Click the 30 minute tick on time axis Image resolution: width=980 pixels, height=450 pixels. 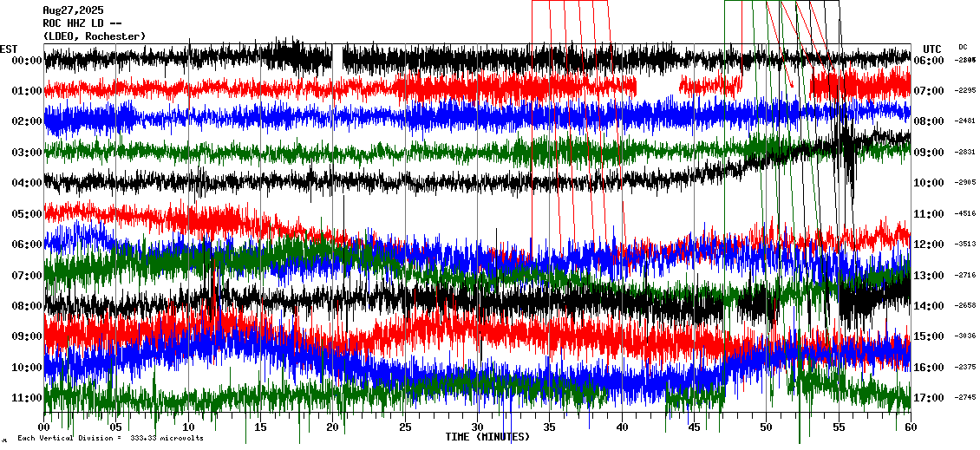(477, 427)
